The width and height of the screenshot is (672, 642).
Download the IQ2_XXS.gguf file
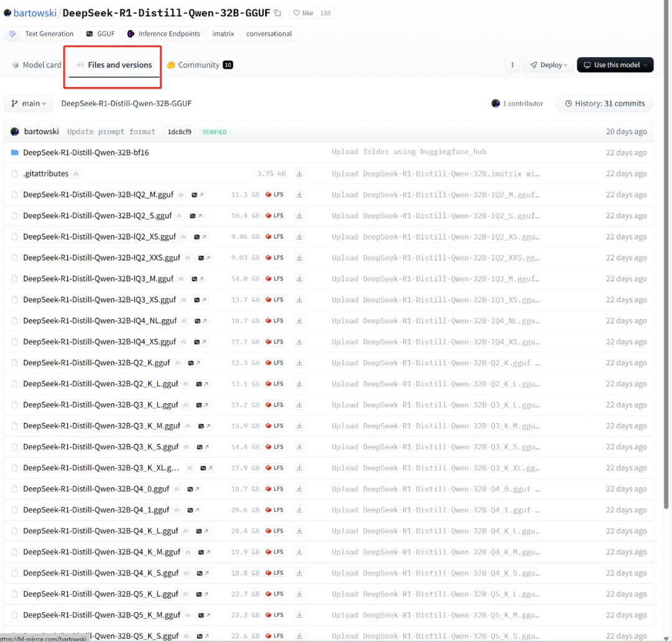299,258
